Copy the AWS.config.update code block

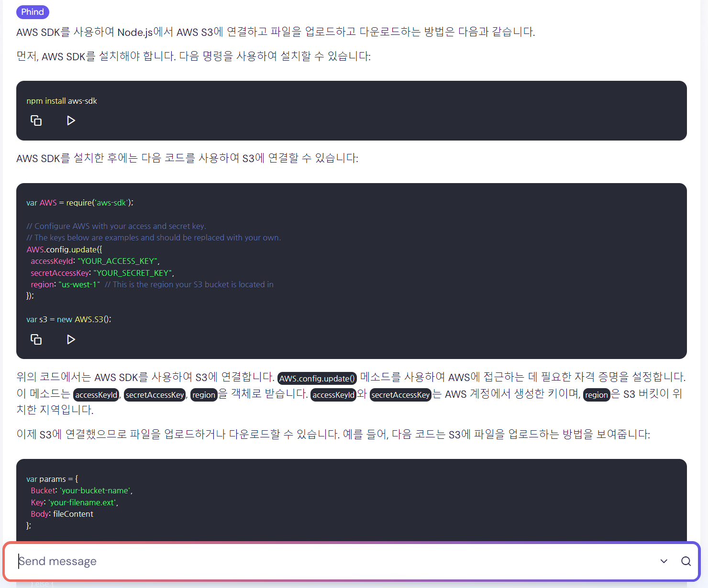(36, 339)
